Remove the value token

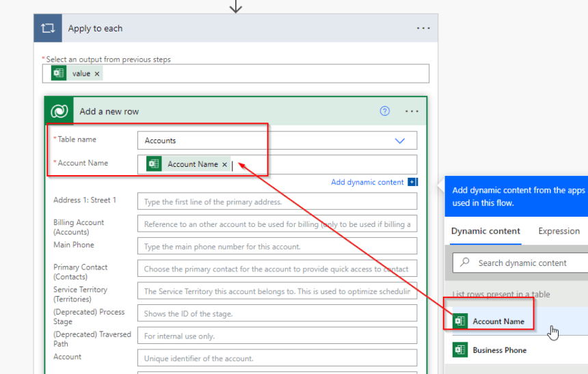(97, 74)
